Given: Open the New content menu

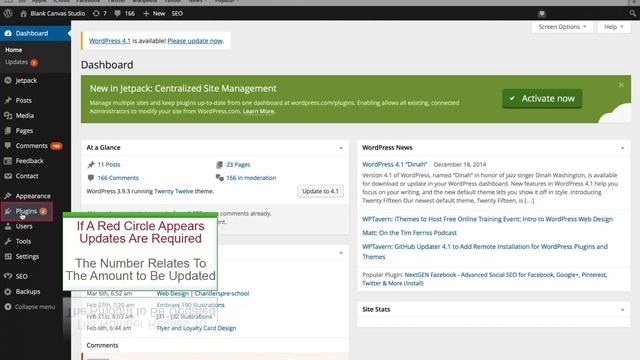Looking at the screenshot, I should (x=154, y=13).
